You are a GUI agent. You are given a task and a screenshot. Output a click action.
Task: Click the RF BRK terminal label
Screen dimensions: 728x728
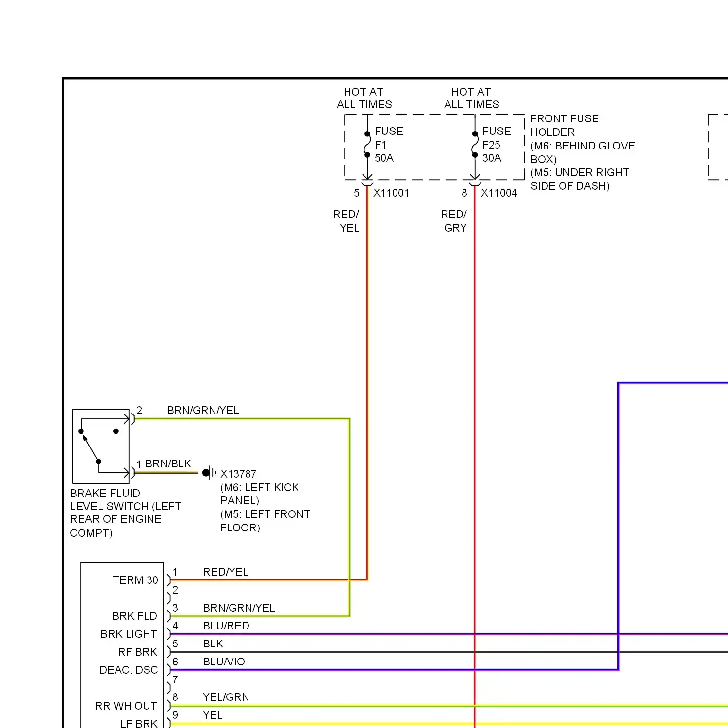[137, 652]
